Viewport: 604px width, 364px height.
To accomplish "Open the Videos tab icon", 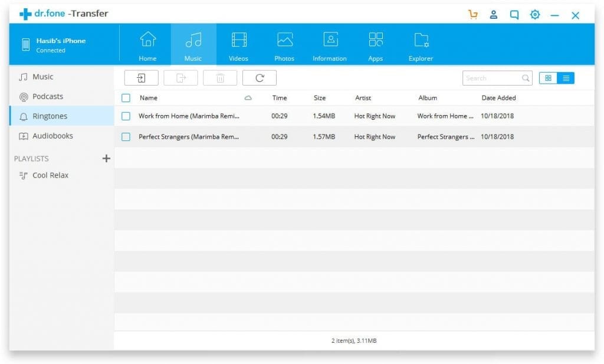I will tap(238, 44).
